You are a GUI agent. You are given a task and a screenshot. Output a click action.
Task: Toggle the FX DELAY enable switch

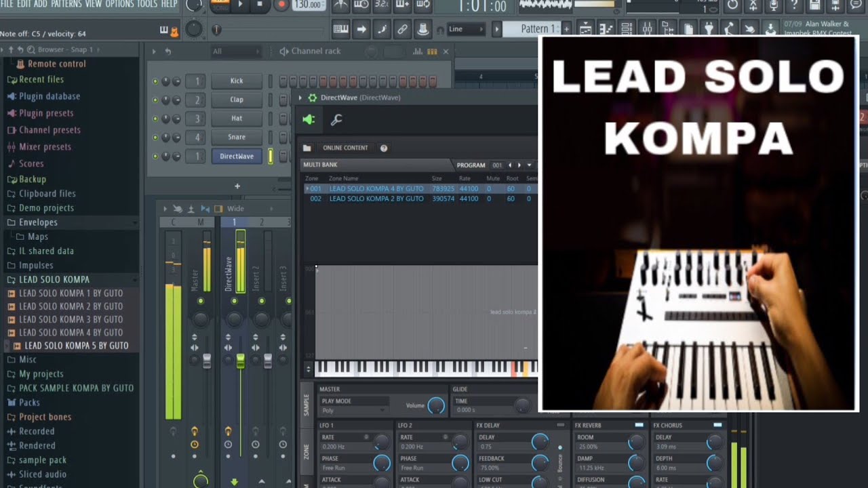(x=561, y=425)
